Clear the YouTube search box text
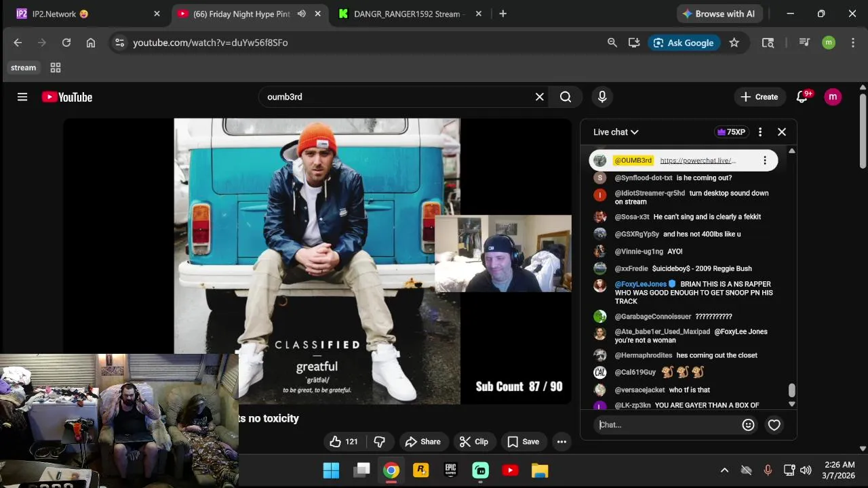868x488 pixels. [x=540, y=97]
